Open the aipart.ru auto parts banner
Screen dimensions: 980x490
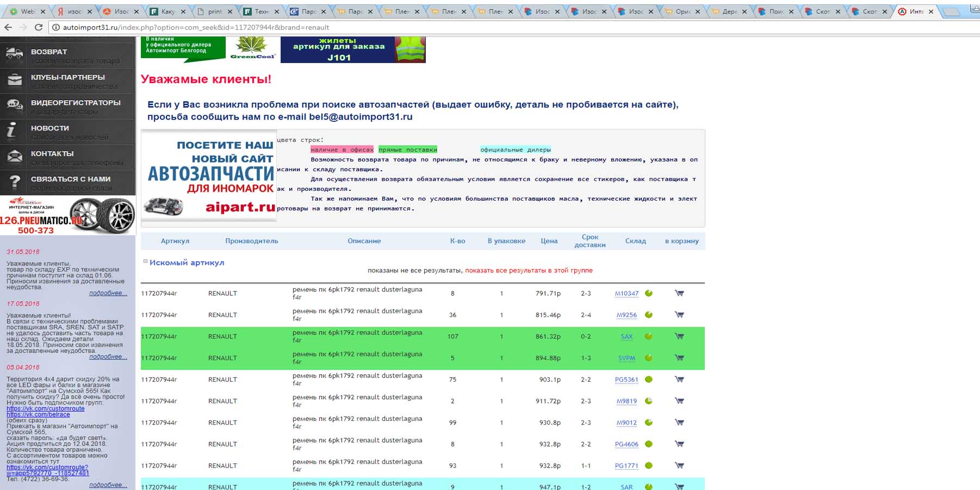tap(209, 175)
